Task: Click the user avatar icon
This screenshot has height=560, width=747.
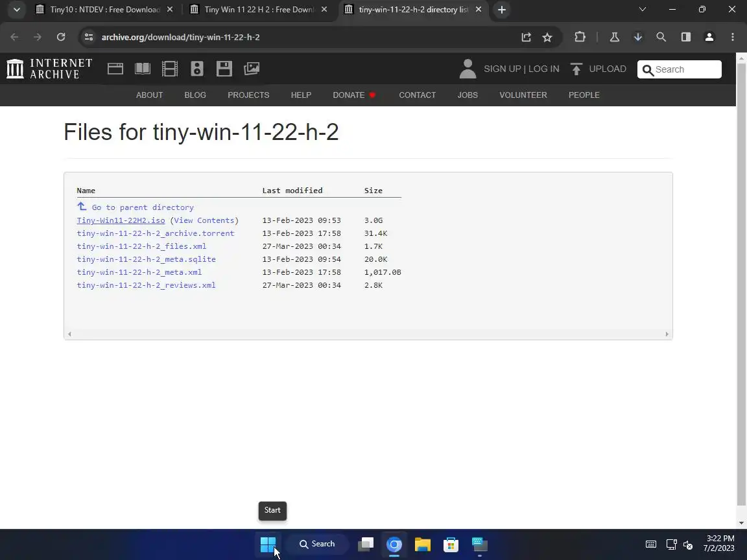Action: (468, 69)
